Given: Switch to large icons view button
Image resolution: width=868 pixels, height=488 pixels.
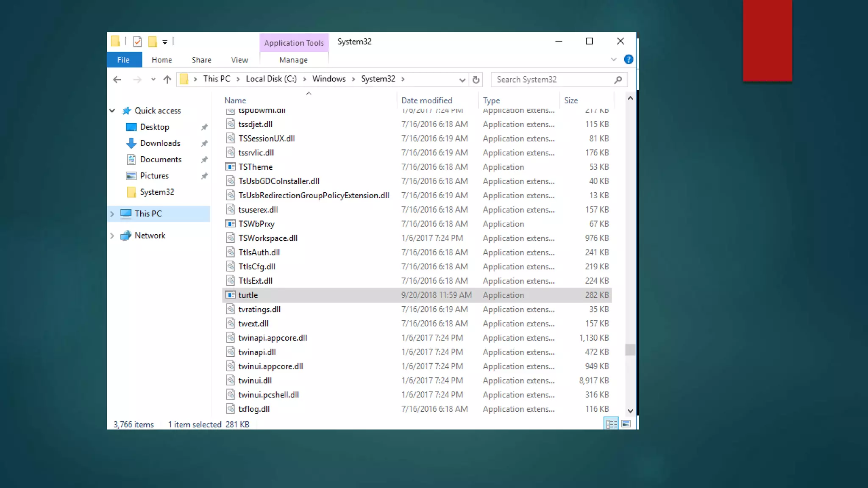Looking at the screenshot, I should pyautogui.click(x=626, y=424).
